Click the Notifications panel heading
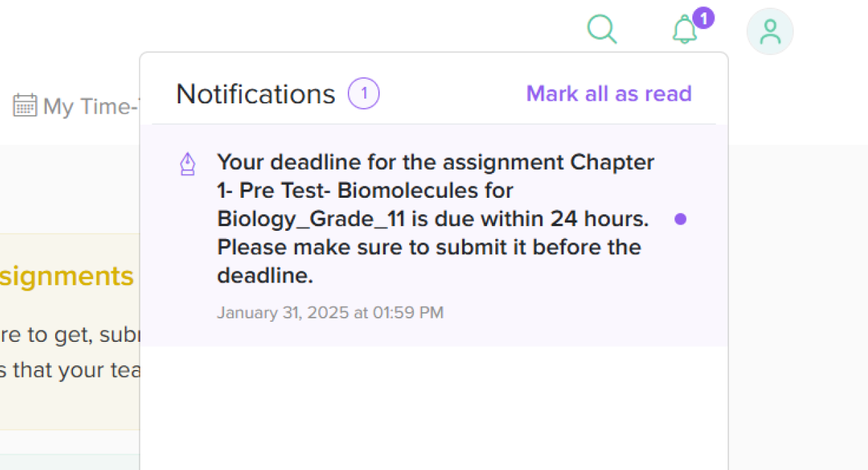 coord(256,94)
